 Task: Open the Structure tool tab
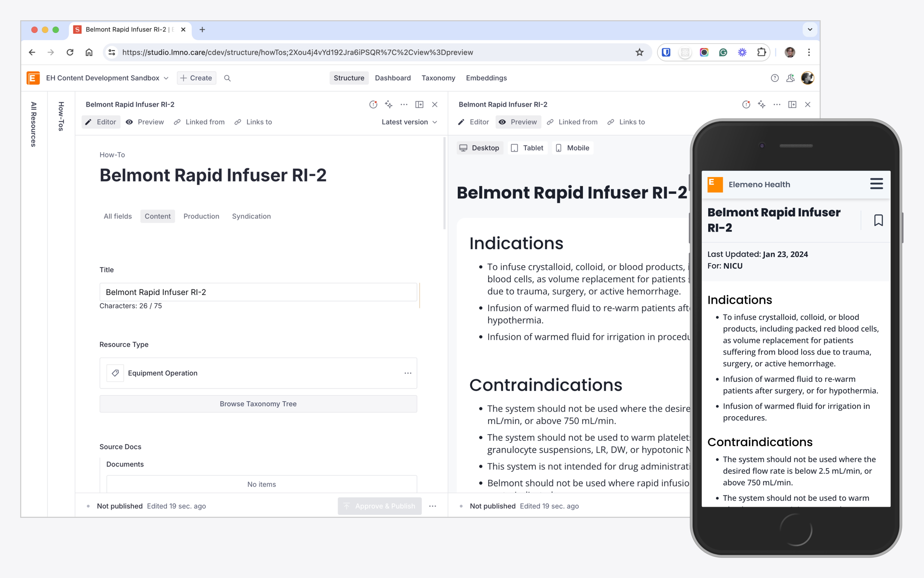[349, 78]
